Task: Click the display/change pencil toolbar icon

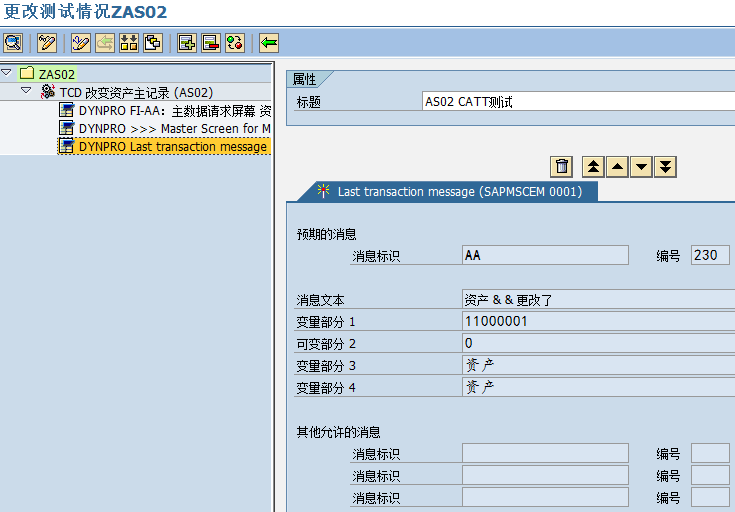Action: coord(47,42)
